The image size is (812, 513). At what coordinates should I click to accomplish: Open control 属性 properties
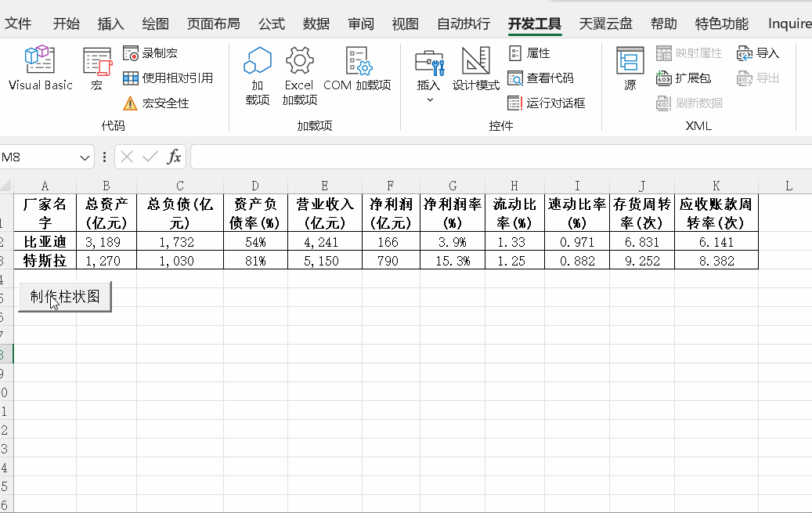coord(529,52)
